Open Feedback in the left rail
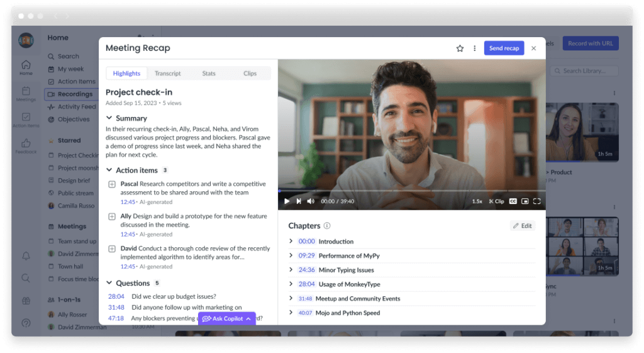 [x=26, y=146]
